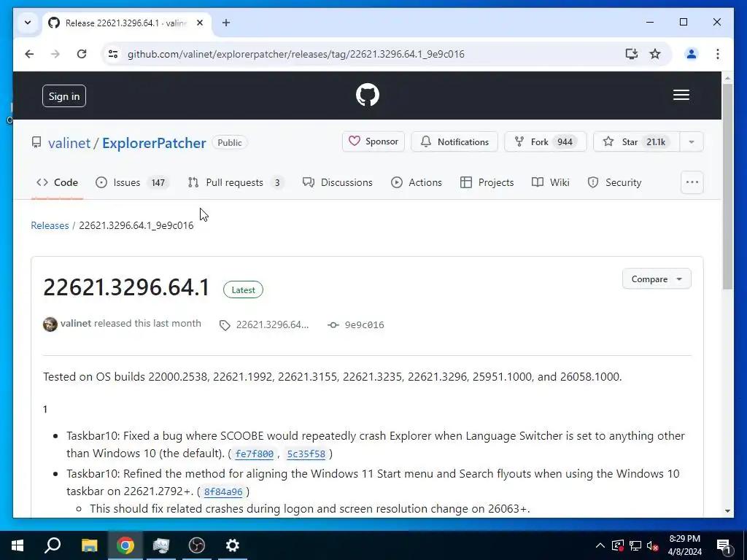Open the notification center icon
Screen dimensions: 747x560
[724, 545]
